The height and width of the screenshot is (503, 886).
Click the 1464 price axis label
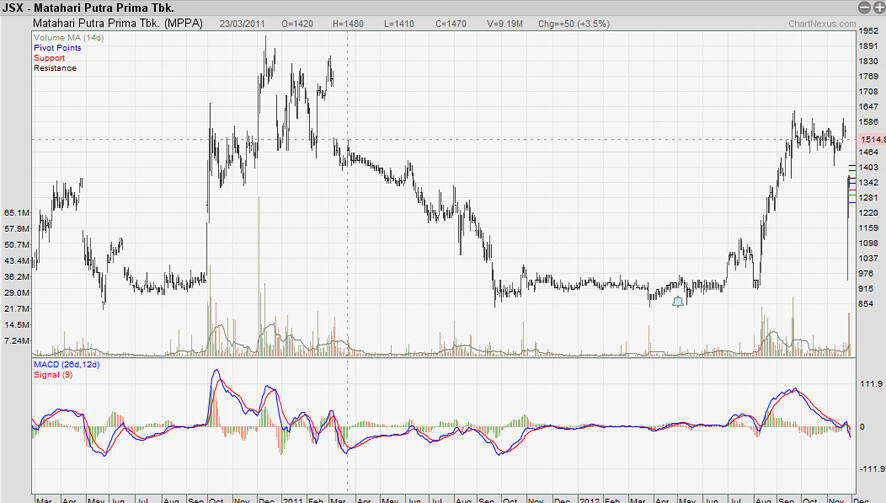868,152
